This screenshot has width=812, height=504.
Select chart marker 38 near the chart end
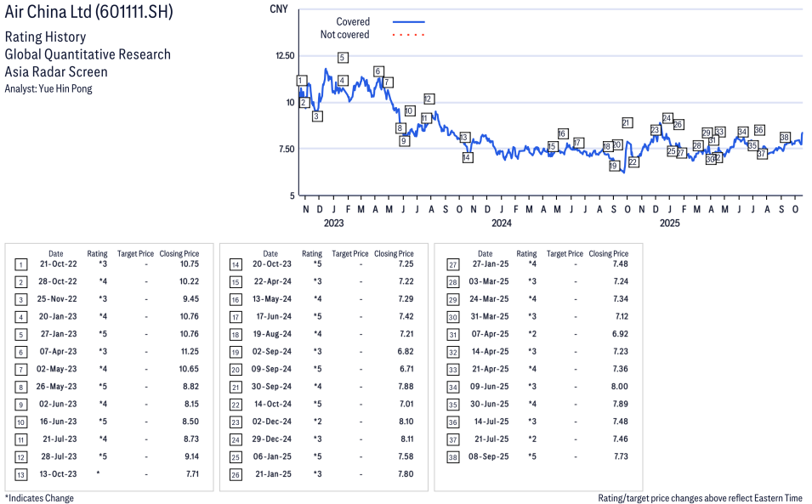[x=784, y=137]
